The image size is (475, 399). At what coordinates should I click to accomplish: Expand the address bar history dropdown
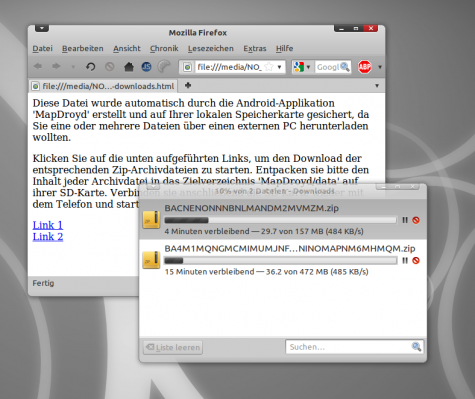[x=279, y=67]
